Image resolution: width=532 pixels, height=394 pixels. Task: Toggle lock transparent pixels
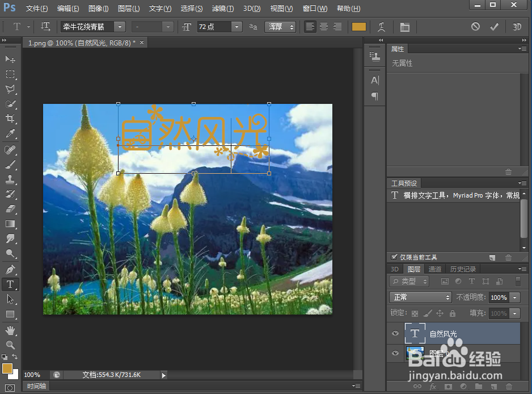coord(415,313)
